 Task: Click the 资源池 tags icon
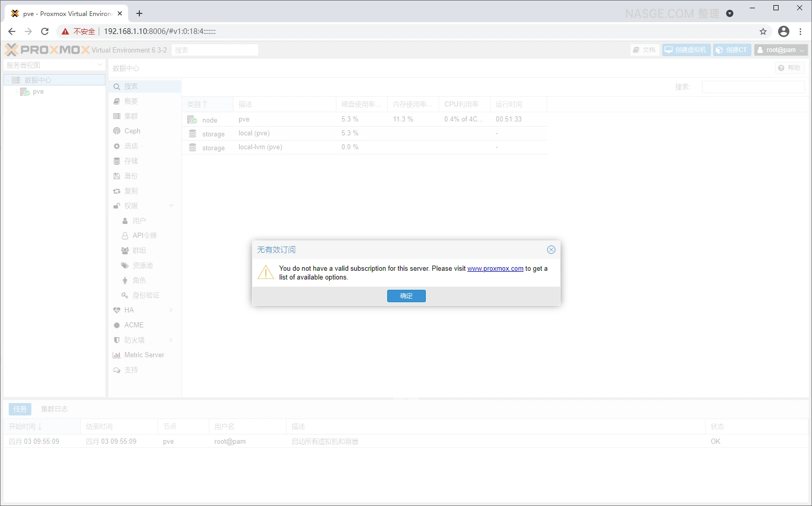coord(125,266)
